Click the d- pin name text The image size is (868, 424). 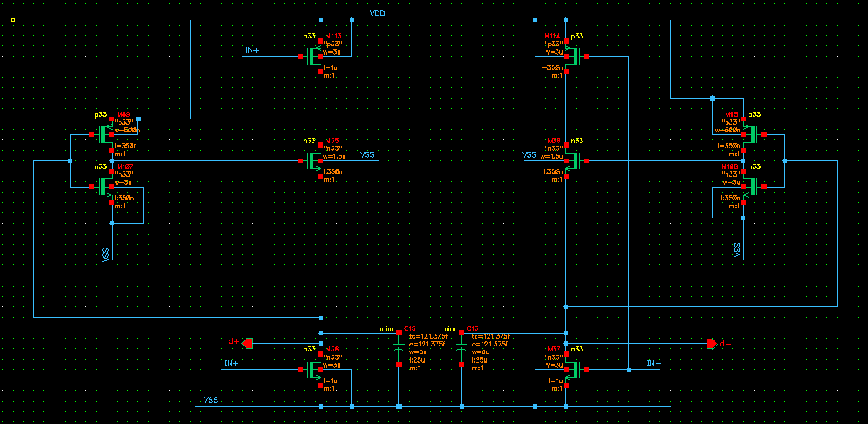[725, 345]
